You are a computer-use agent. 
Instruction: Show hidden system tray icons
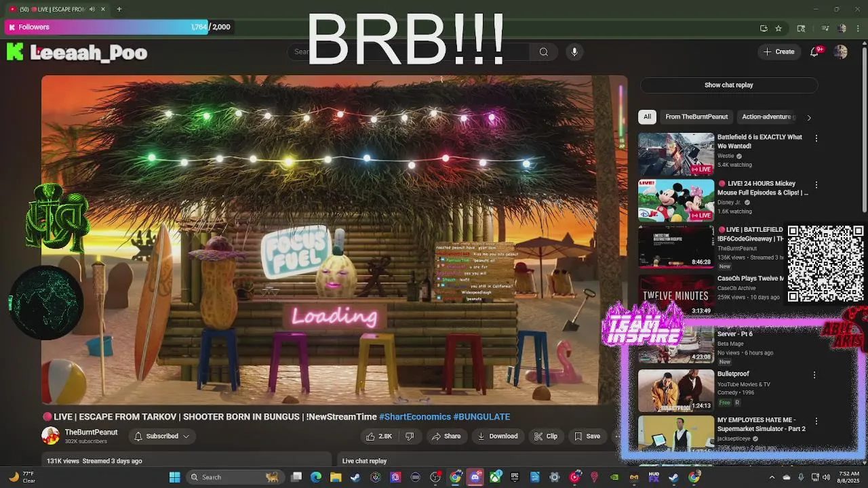pos(772,477)
